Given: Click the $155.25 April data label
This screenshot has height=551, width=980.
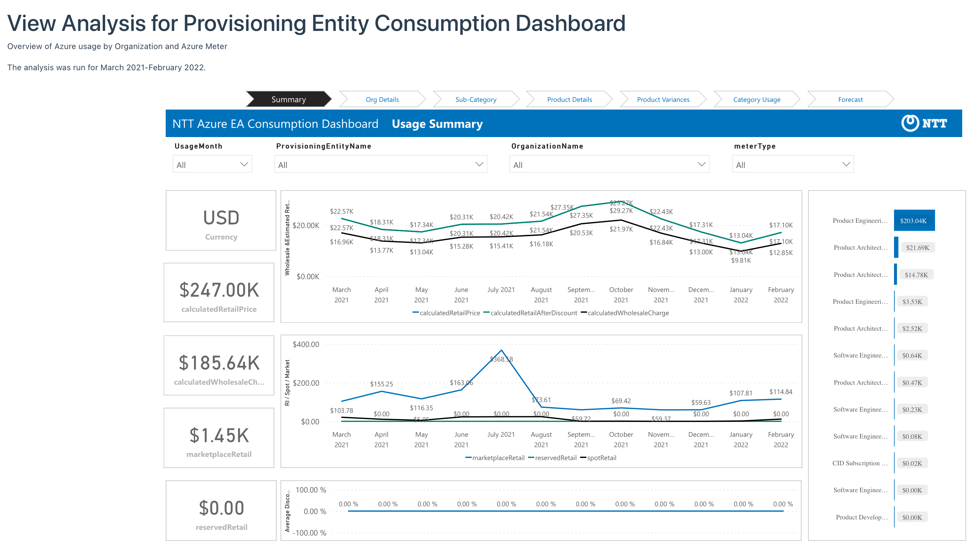Looking at the screenshot, I should coord(381,384).
